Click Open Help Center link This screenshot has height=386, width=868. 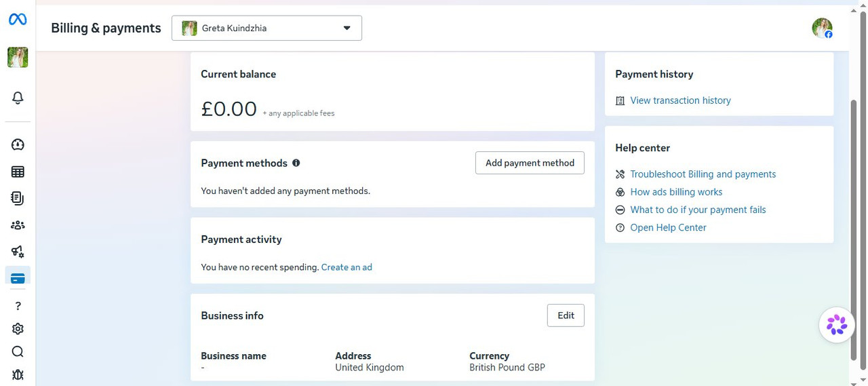(x=668, y=227)
